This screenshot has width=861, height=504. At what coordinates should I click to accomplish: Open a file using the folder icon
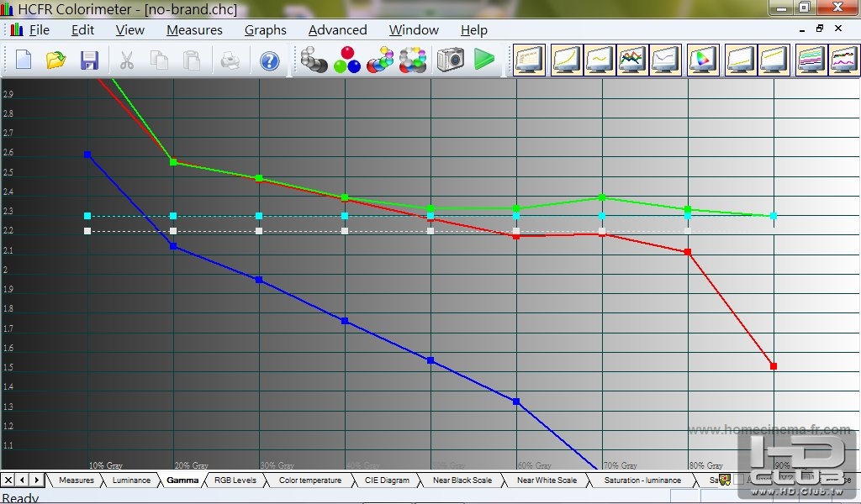[x=55, y=60]
